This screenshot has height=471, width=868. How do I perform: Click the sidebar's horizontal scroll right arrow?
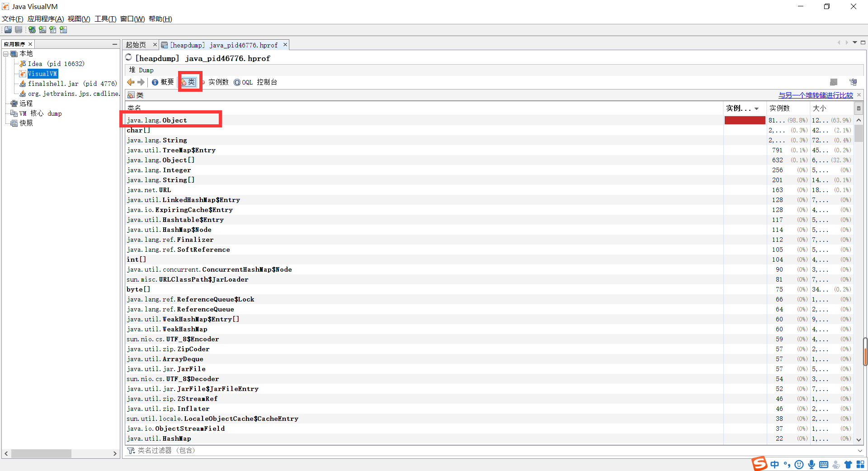[115, 453]
